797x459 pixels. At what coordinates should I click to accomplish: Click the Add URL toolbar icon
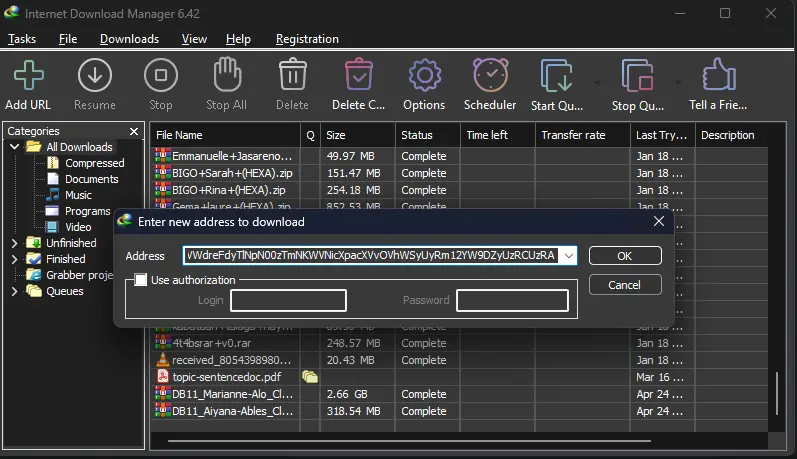pyautogui.click(x=28, y=75)
